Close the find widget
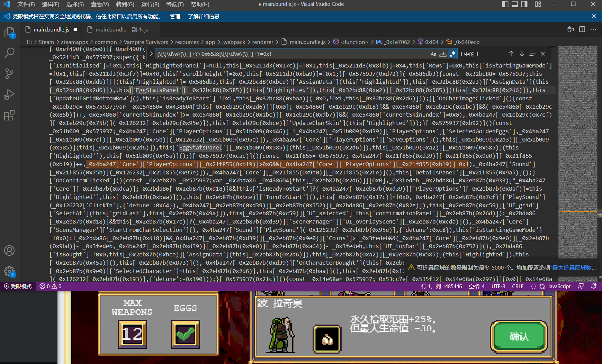Image resolution: width=602 pixels, height=364 pixels. [543, 54]
